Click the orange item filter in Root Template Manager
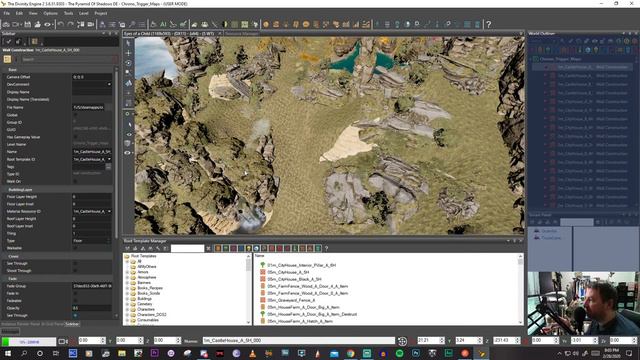The image size is (640, 360). [x=218, y=248]
